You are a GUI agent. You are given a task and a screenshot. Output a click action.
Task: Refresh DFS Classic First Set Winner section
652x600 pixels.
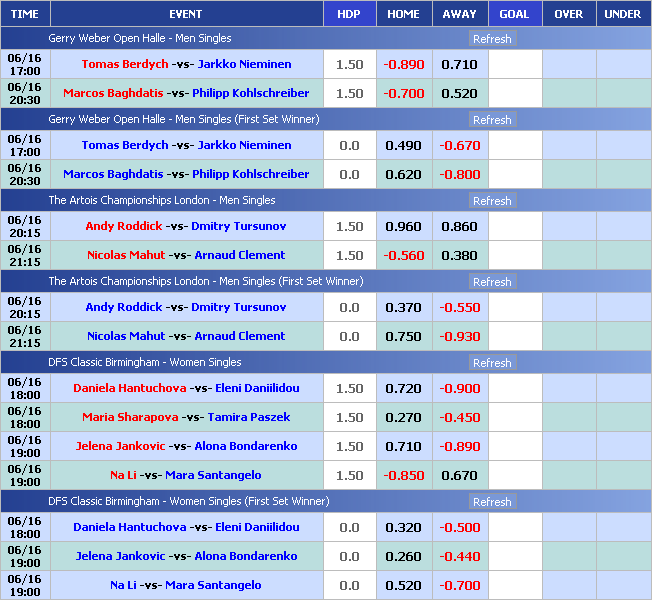[x=492, y=502]
